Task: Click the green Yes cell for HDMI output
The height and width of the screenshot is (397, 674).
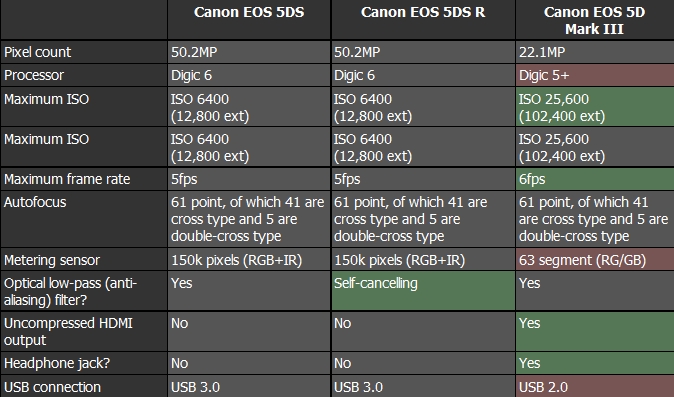Action: click(x=595, y=331)
